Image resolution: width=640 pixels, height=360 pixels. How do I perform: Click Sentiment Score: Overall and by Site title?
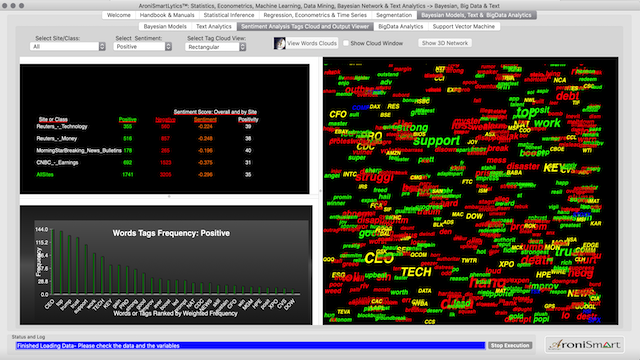tap(215, 112)
